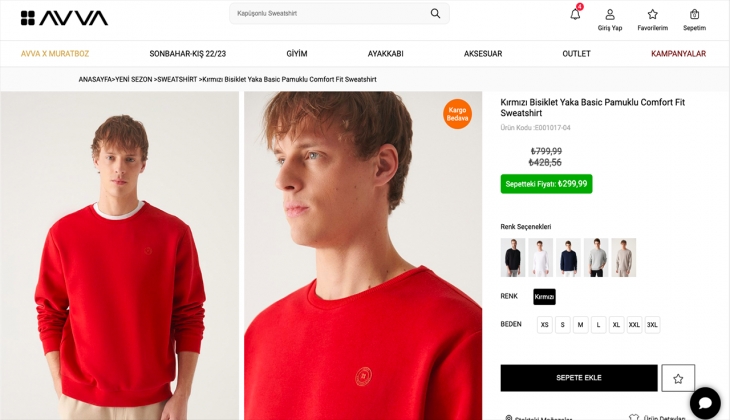Select size XXL

pyautogui.click(x=634, y=325)
